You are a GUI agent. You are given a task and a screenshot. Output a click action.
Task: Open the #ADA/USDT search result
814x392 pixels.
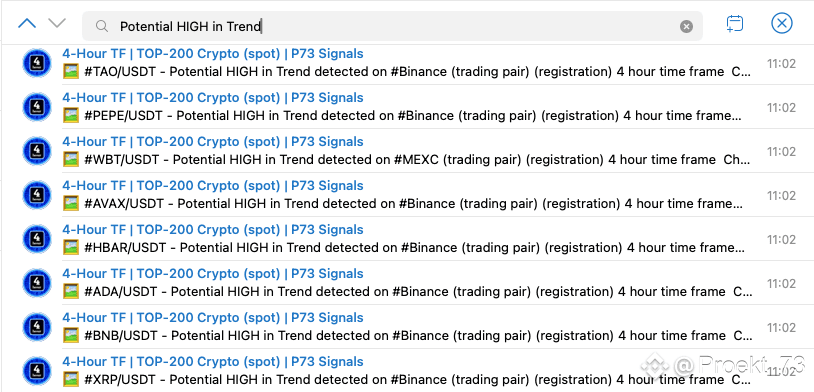(x=407, y=283)
